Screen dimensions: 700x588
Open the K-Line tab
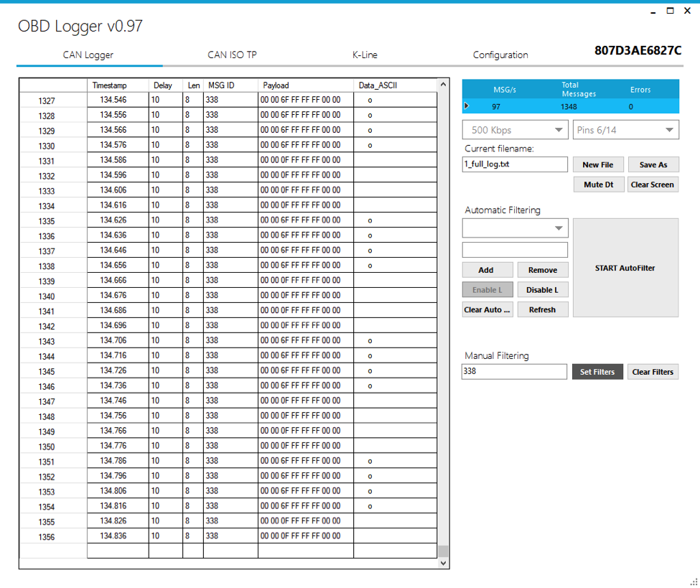coord(365,55)
